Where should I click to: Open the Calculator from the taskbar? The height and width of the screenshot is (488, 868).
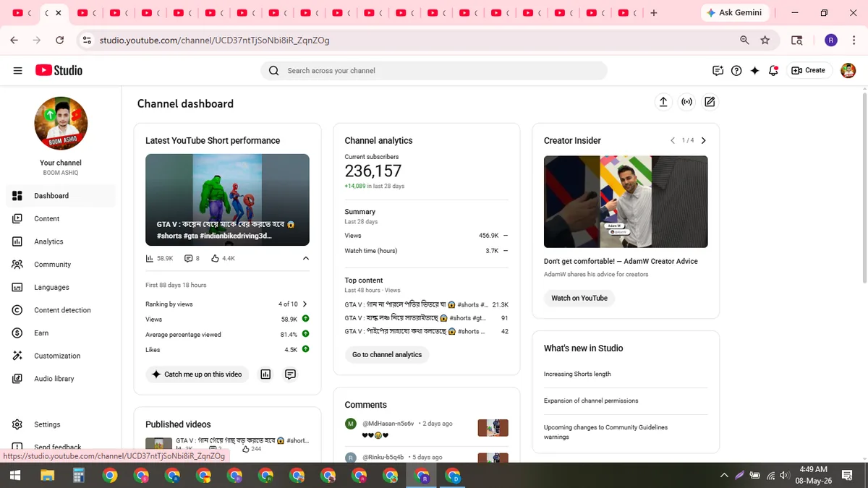pos(79,475)
